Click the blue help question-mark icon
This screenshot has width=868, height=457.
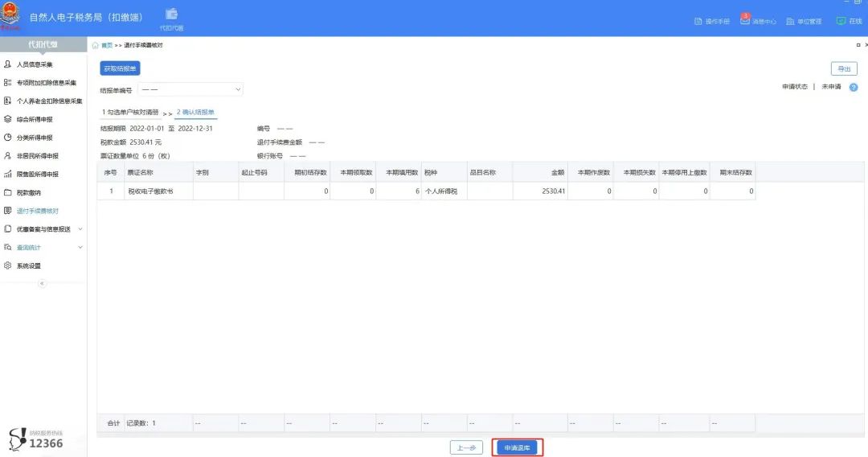(x=854, y=87)
